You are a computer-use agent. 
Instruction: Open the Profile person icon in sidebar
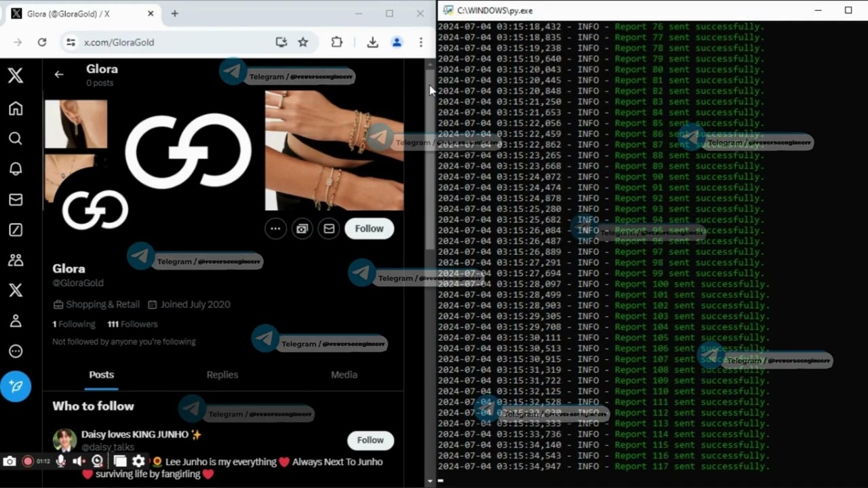[x=16, y=321]
